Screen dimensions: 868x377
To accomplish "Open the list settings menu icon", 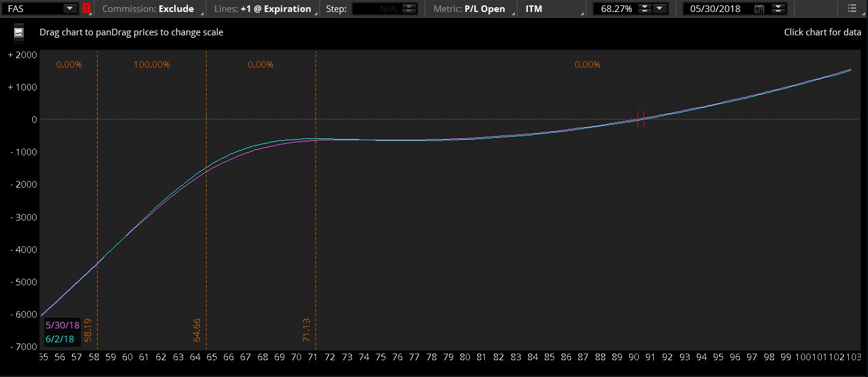I will [852, 9].
